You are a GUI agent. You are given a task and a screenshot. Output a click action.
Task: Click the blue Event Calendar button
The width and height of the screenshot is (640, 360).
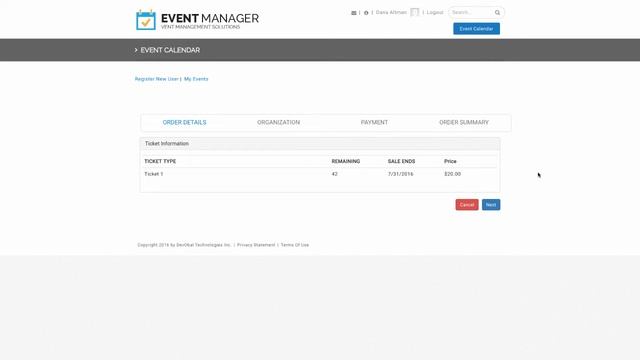coord(476,29)
